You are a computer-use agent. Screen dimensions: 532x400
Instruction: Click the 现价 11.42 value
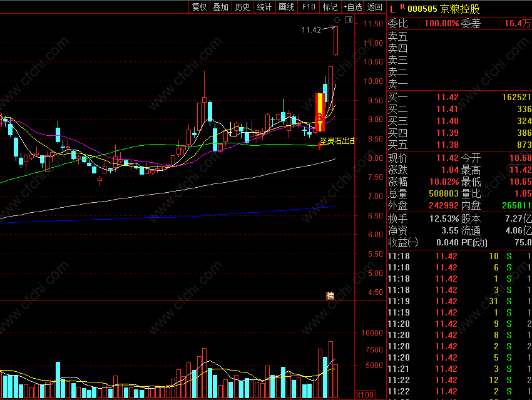tap(447, 158)
